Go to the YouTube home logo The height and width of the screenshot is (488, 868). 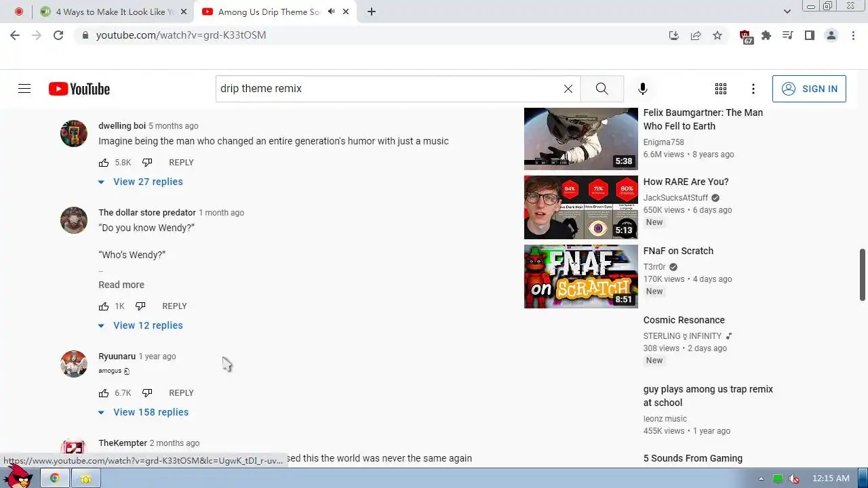pos(79,89)
